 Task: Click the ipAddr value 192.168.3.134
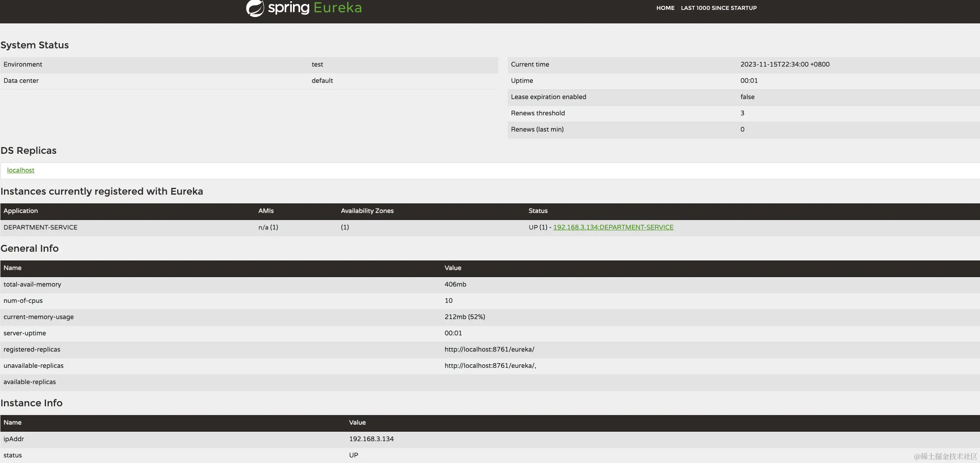[371, 439]
